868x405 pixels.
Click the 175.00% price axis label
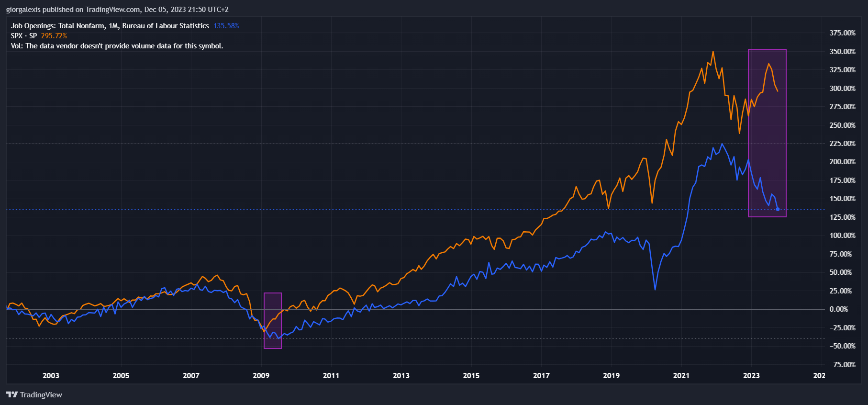click(x=842, y=180)
